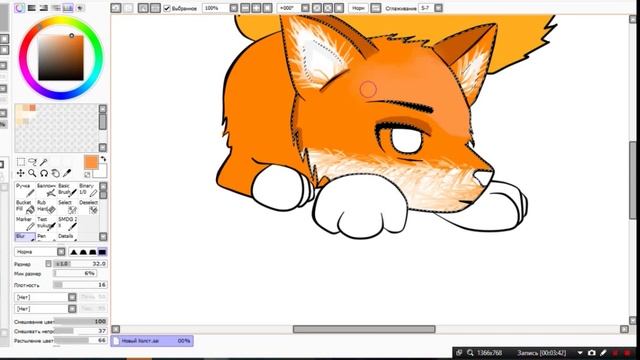Select the hand pan tool
The height and width of the screenshot is (360, 640).
(x=55, y=173)
